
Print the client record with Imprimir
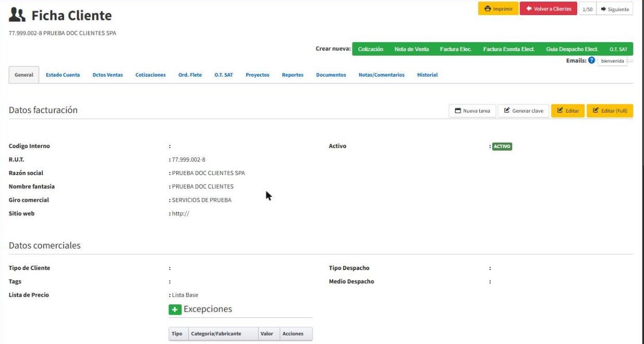tap(498, 9)
